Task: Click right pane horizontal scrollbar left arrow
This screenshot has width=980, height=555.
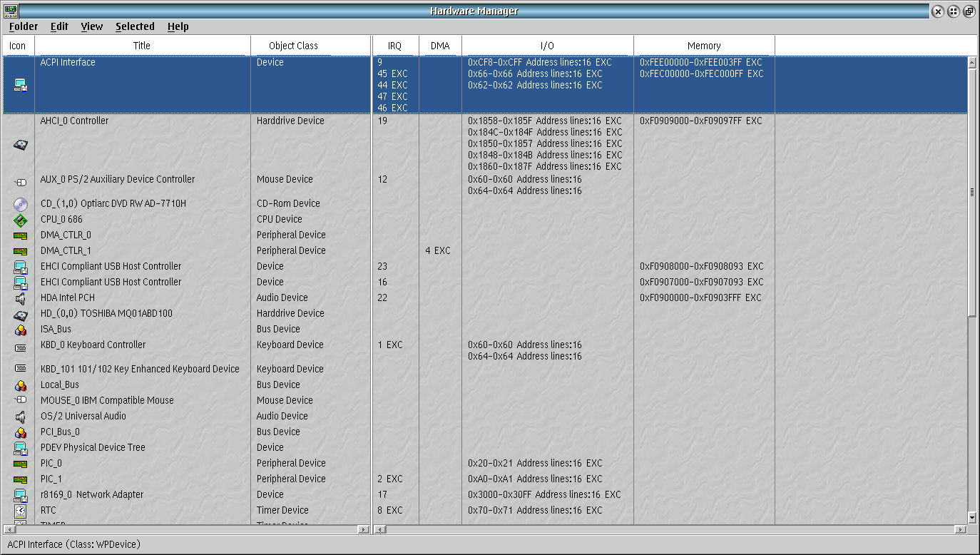Action: pyautogui.click(x=380, y=529)
